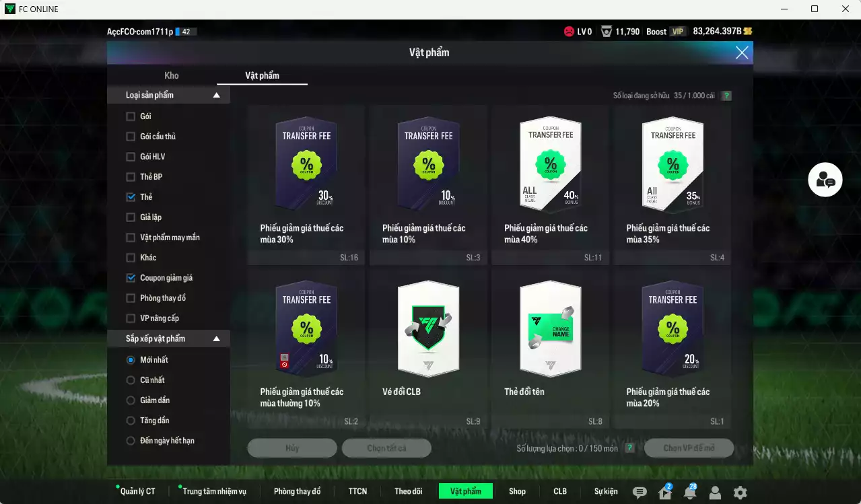Select the Giảm dần sort option
Screen dimensions: 861x504
pos(132,400)
